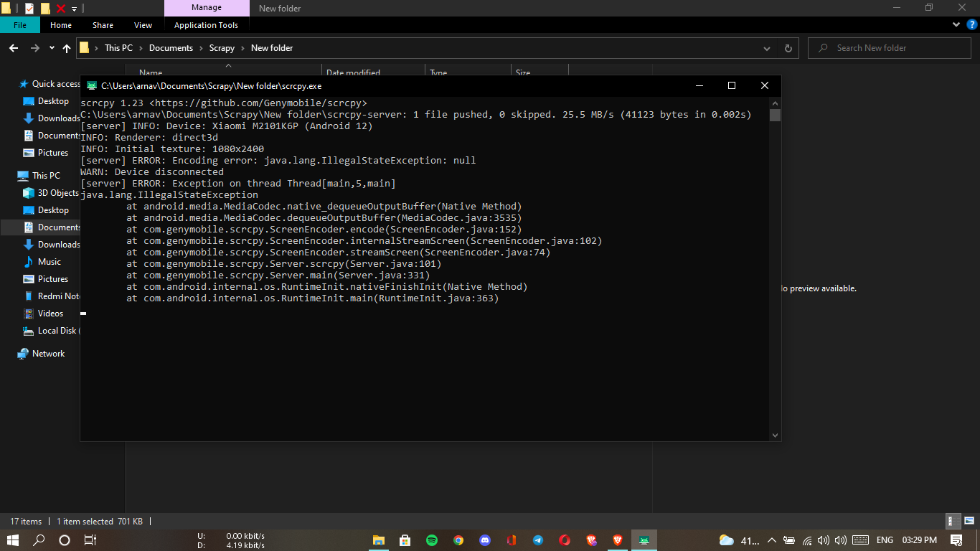This screenshot has width=980, height=551.
Task: Navigate to Documents via the breadcrumb
Action: [171, 48]
